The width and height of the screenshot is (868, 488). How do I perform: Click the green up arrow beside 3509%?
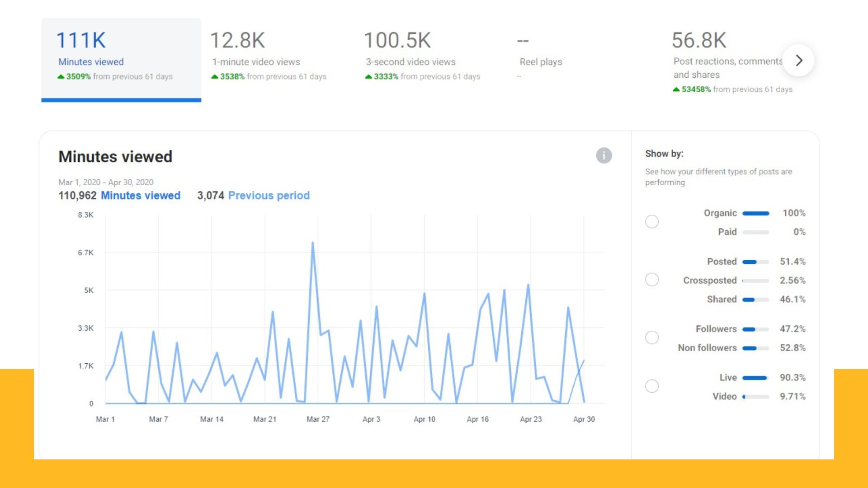click(x=61, y=77)
